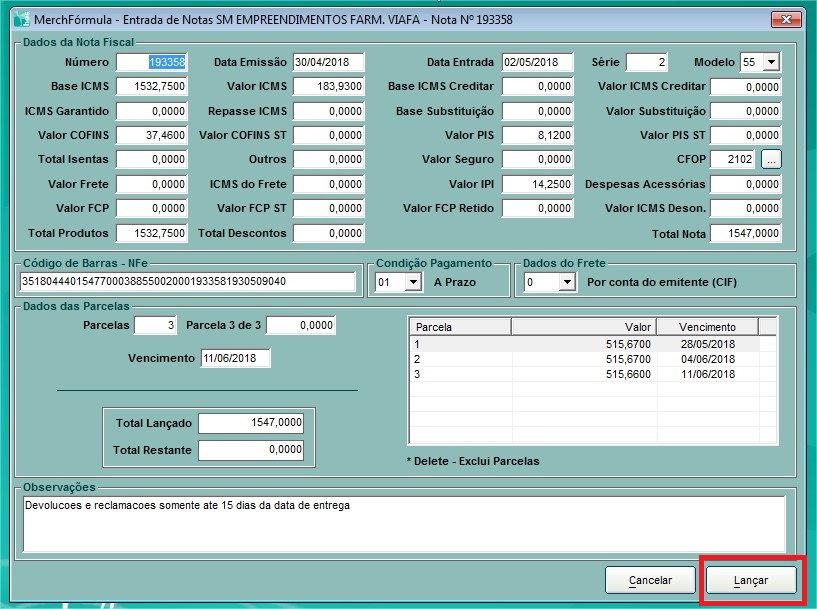Click the Valor column header

[583, 327]
